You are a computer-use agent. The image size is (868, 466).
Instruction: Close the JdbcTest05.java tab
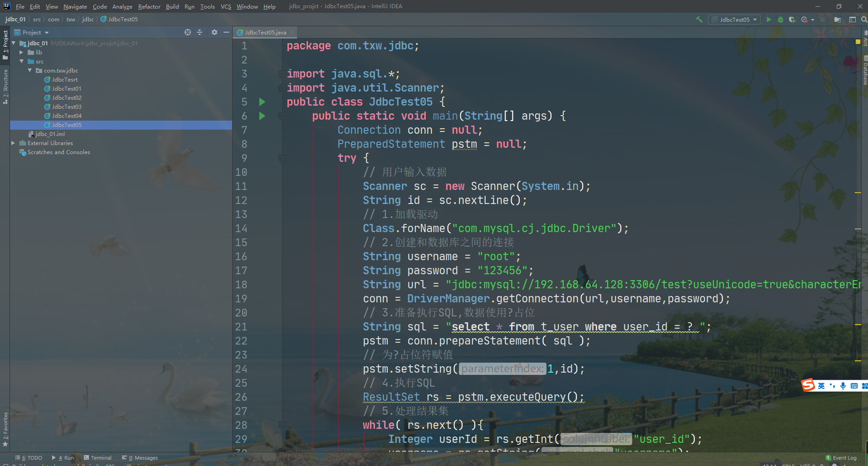(x=292, y=32)
